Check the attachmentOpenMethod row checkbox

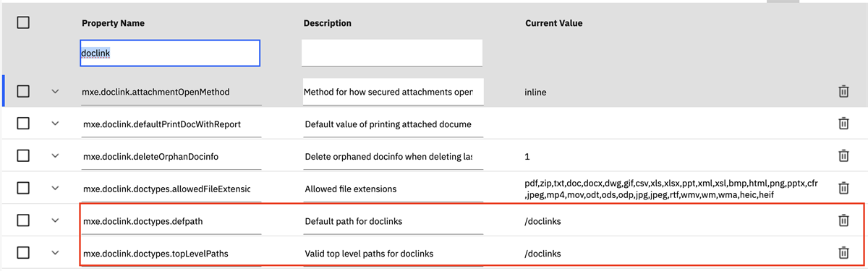click(x=23, y=92)
